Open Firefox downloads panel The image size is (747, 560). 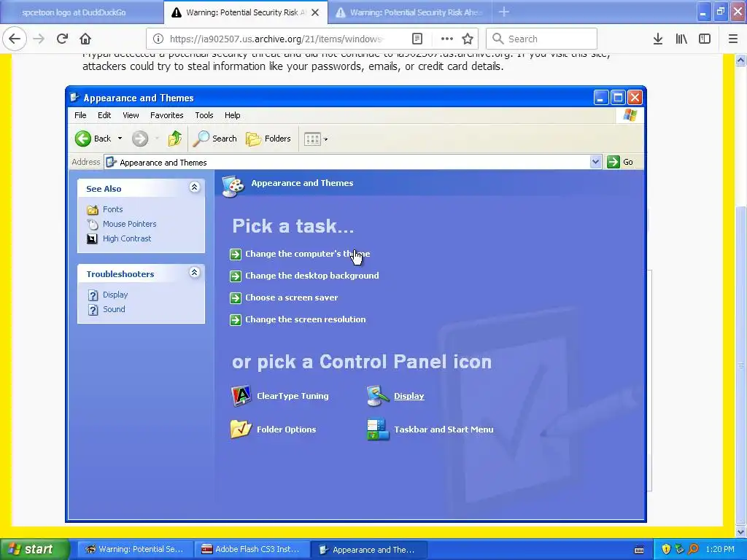click(658, 39)
